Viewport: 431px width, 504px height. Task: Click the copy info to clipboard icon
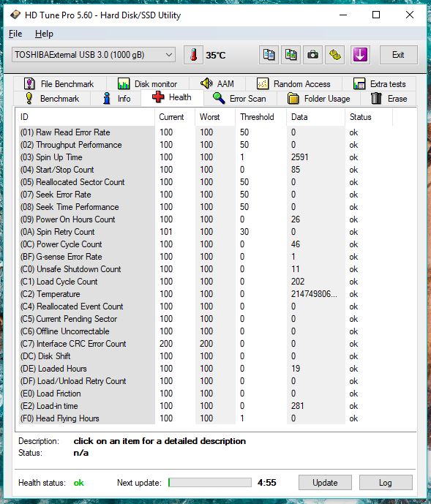(269, 55)
